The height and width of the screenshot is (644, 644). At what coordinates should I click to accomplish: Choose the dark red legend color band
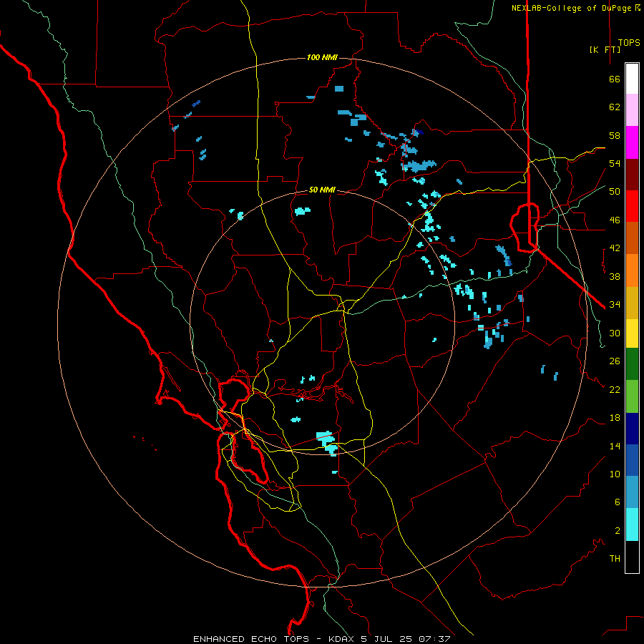coord(632,175)
